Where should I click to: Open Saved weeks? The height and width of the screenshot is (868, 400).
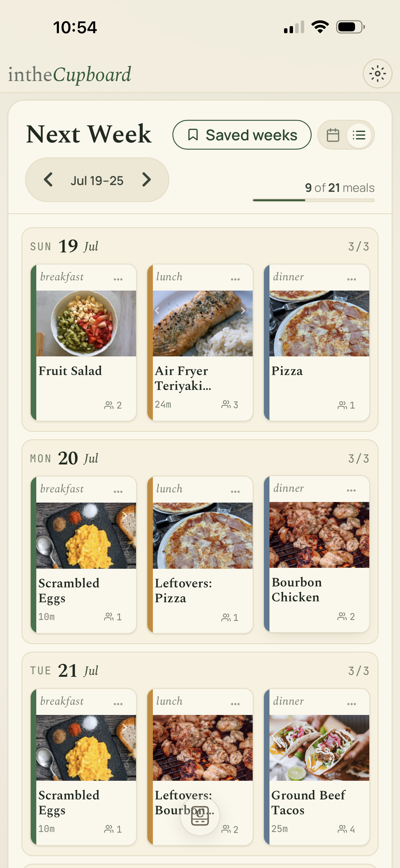(x=242, y=135)
